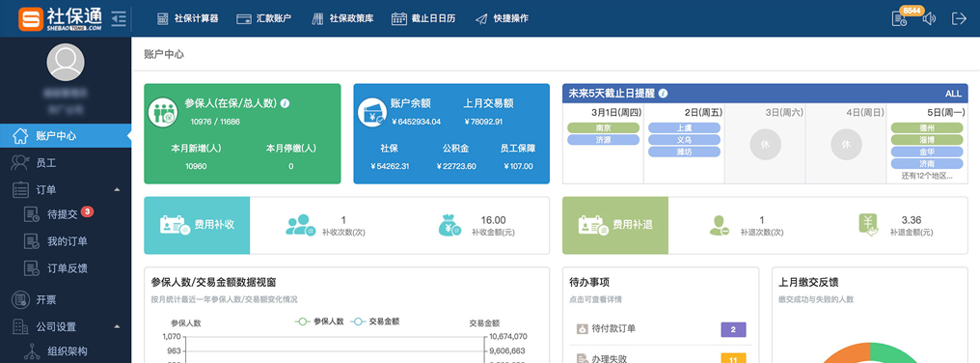Click ALL link in deadline reminder header
980x363 pixels.
point(953,94)
